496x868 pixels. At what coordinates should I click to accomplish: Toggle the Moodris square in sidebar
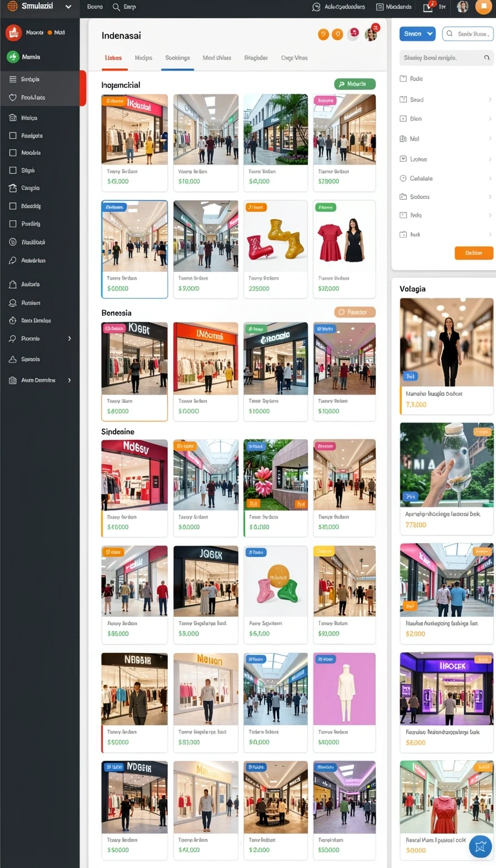(13, 153)
